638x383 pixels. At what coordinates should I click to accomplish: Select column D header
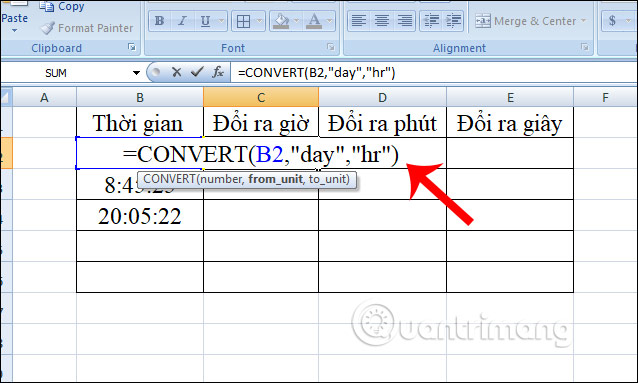[382, 98]
